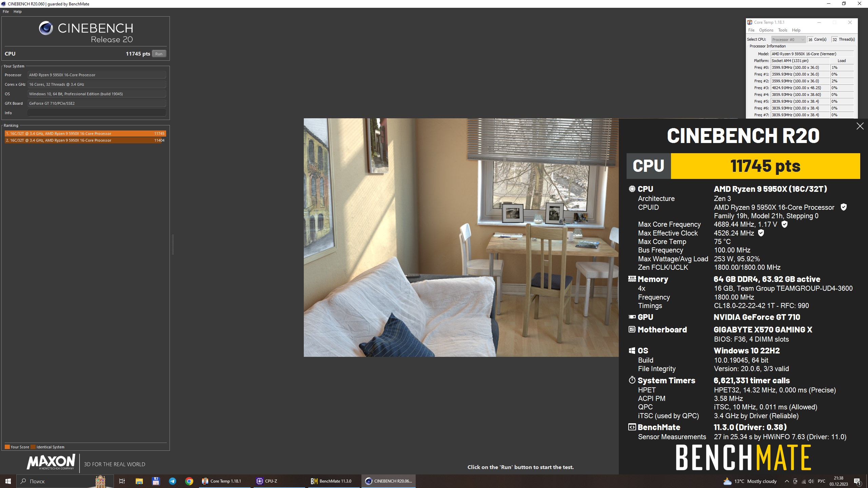Open the Tools menu in Core Temp
This screenshot has height=488, width=868.
click(x=783, y=30)
